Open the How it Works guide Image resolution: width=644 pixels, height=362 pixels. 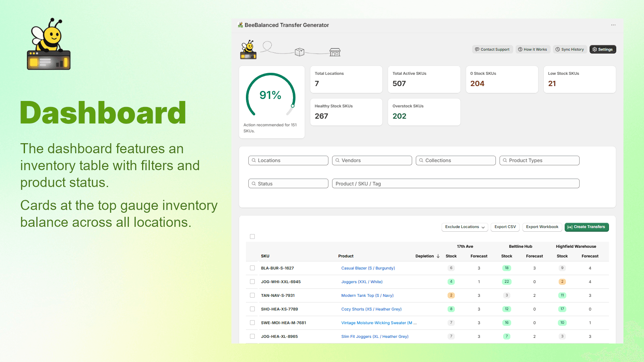coord(533,49)
